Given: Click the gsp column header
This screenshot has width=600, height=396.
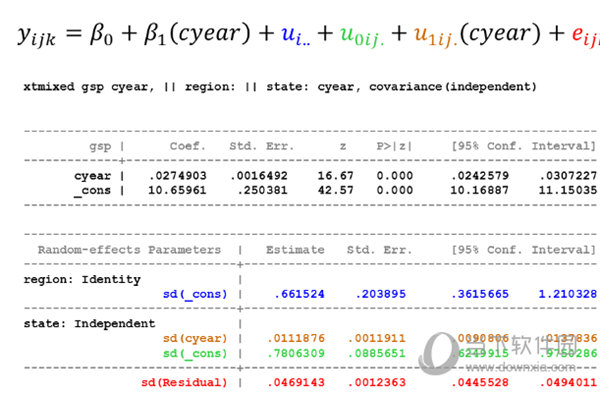Looking at the screenshot, I should (x=100, y=147).
